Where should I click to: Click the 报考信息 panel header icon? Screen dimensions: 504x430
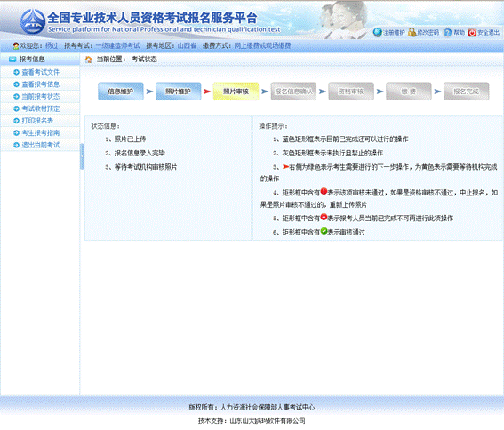coord(12,60)
